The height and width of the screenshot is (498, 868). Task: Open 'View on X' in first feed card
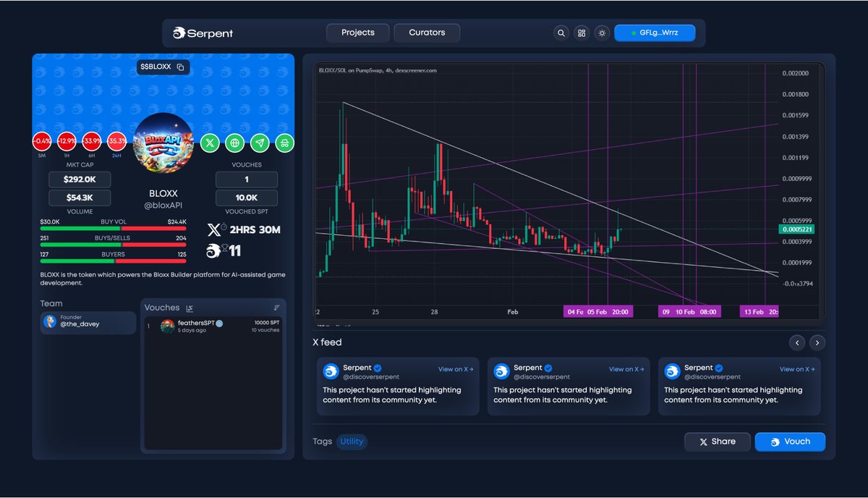pyautogui.click(x=456, y=369)
